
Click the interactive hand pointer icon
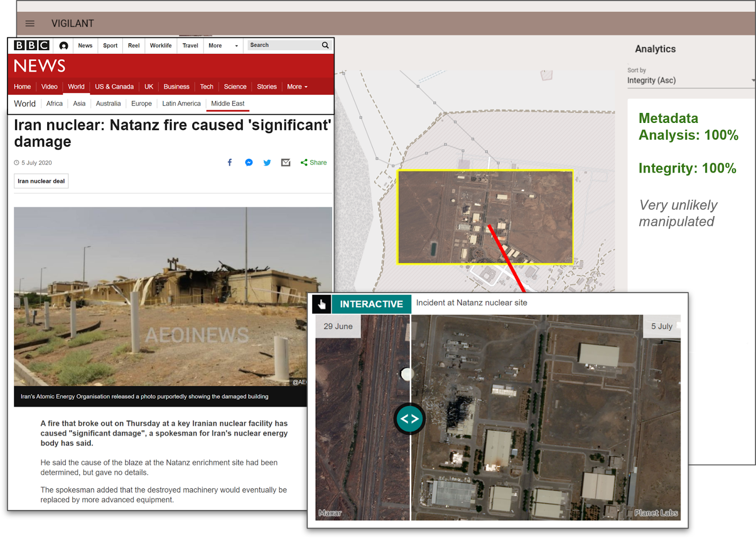(322, 304)
